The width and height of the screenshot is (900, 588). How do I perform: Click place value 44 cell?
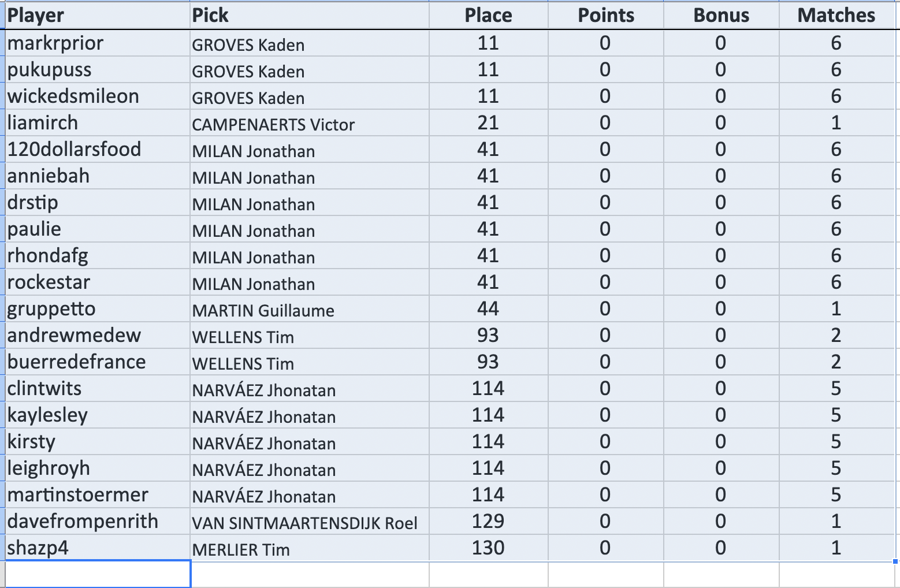(x=488, y=309)
